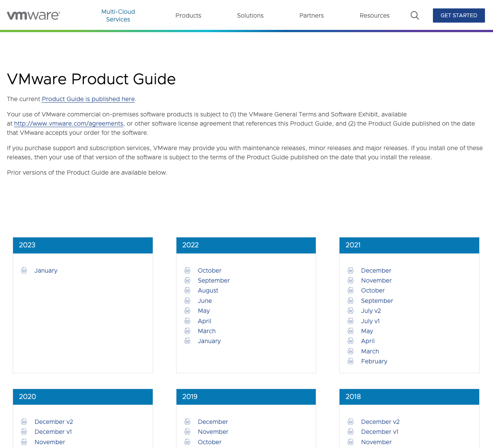Viewport: 493px width, 448px height.
Task: Click the GET STARTED button
Action: pos(459,15)
